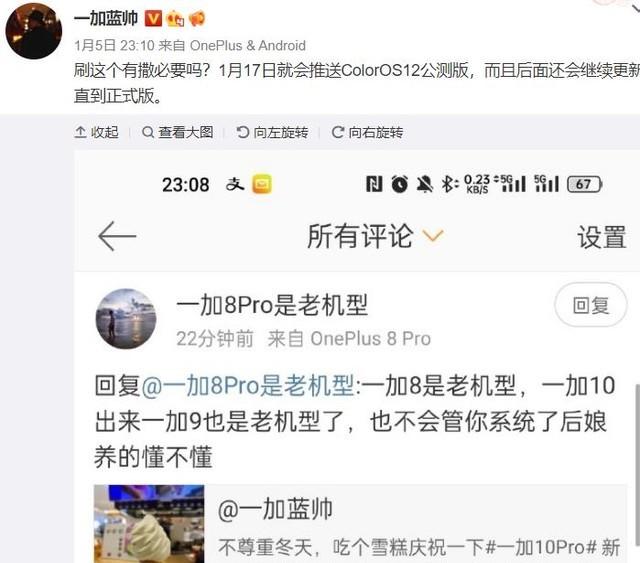Click the battery 67 indicator

[584, 185]
